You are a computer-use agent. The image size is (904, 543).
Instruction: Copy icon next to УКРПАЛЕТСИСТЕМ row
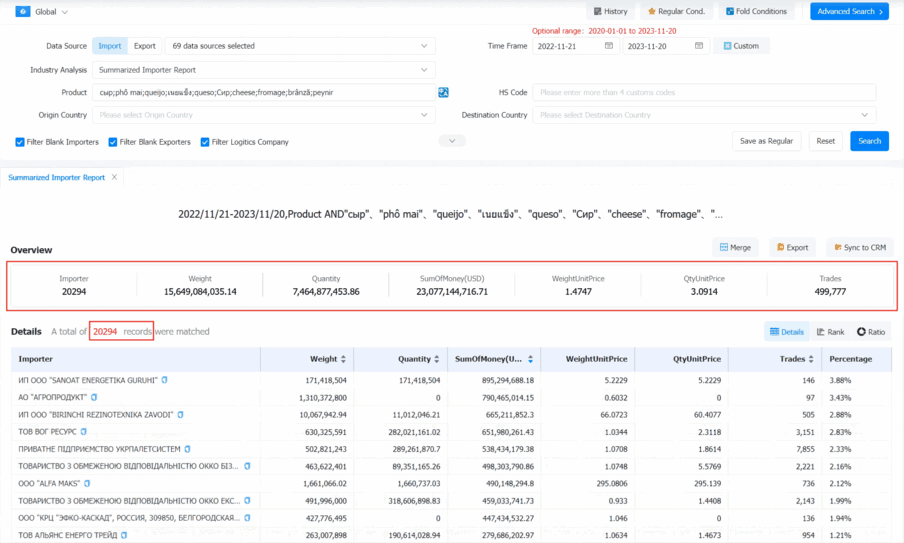pyautogui.click(x=187, y=448)
